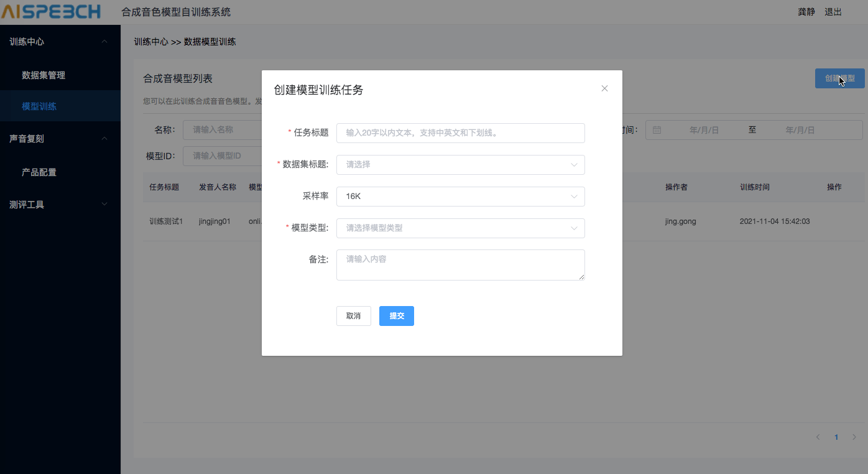868x474 pixels.
Task: Click the 任务标题 text input field
Action: (460, 132)
